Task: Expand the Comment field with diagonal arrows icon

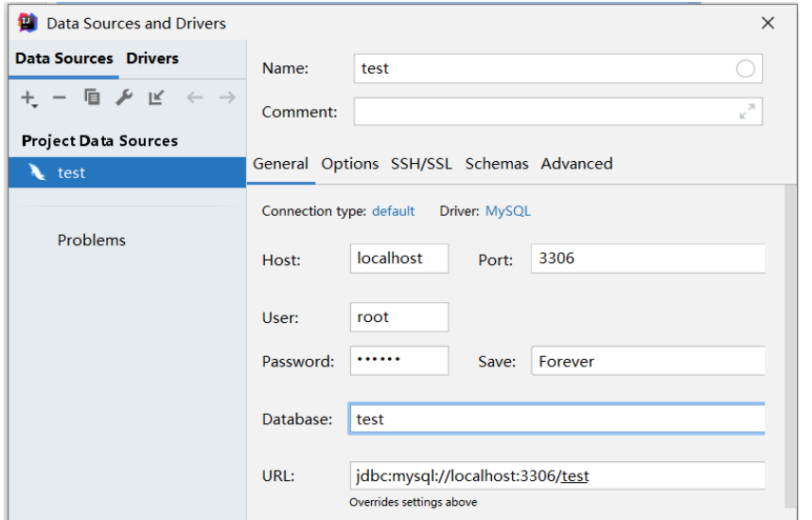Action: 748,112
